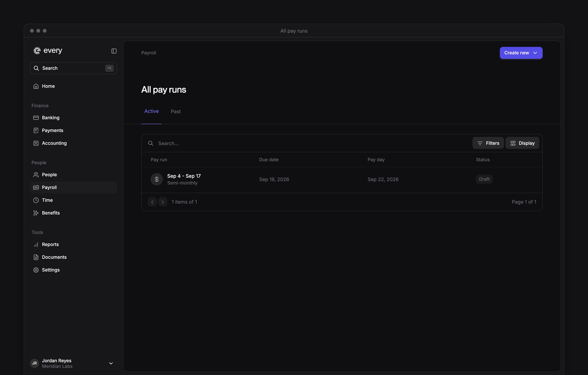Viewport: 588px width, 375px height.
Task: Open Banking from the sidebar
Action: click(73, 118)
